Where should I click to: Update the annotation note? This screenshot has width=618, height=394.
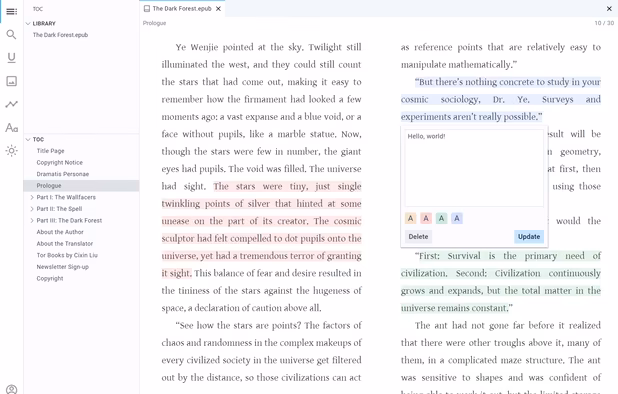(529, 237)
